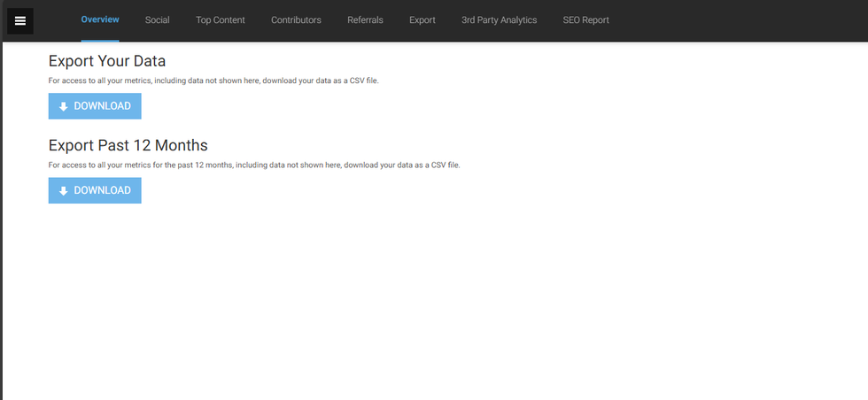Click the description text under Export Your Data

[x=213, y=81]
